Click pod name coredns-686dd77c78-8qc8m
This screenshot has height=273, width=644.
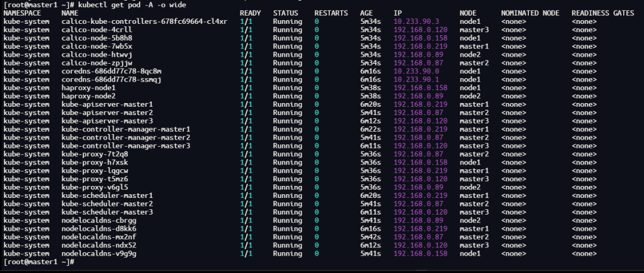(112, 71)
